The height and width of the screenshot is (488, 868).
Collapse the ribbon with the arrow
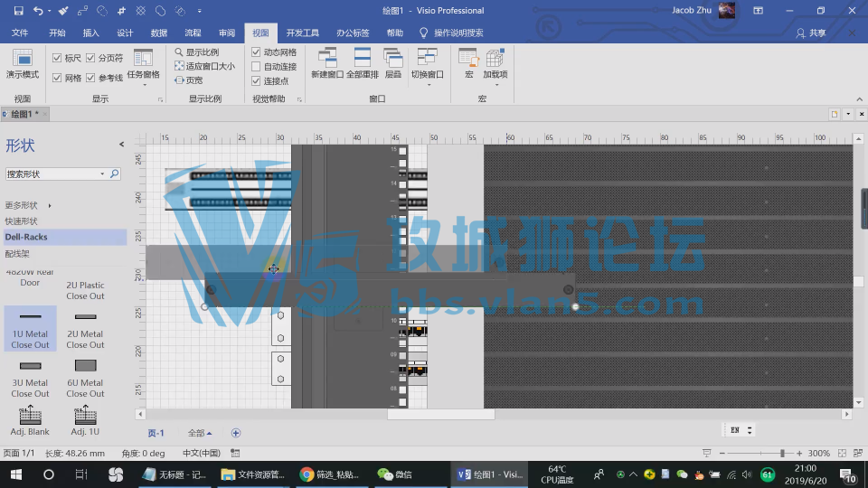click(859, 99)
